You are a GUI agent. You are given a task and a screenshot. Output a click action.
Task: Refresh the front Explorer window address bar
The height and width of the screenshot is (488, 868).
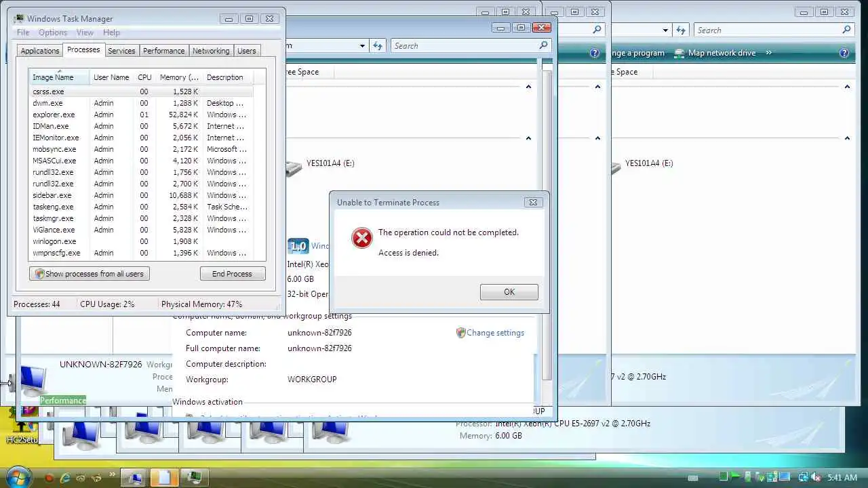click(378, 45)
